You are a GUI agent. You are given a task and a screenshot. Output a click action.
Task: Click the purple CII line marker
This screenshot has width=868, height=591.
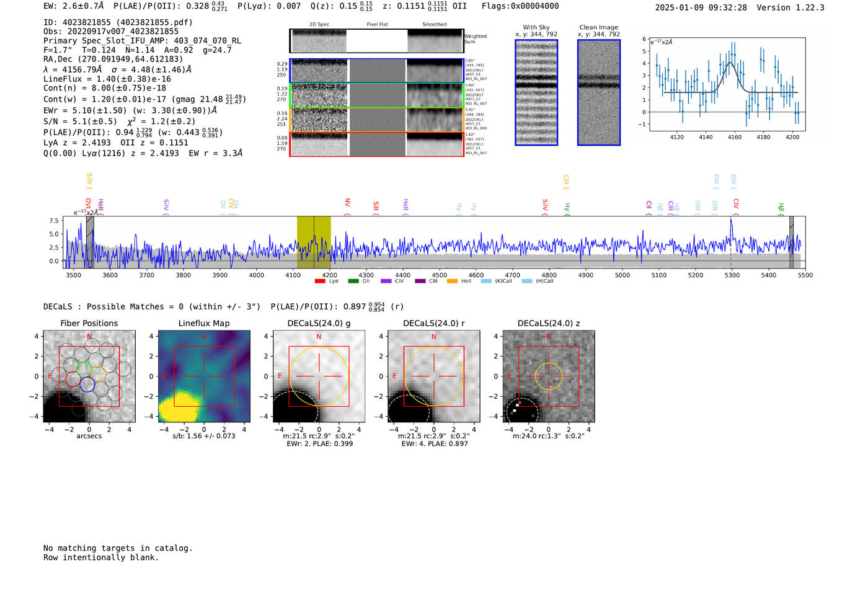649,208
